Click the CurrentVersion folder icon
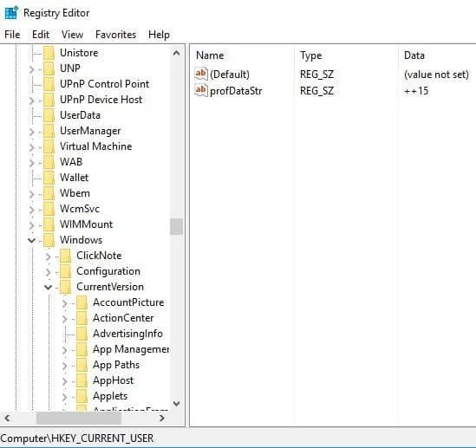476x448 pixels. coord(65,287)
